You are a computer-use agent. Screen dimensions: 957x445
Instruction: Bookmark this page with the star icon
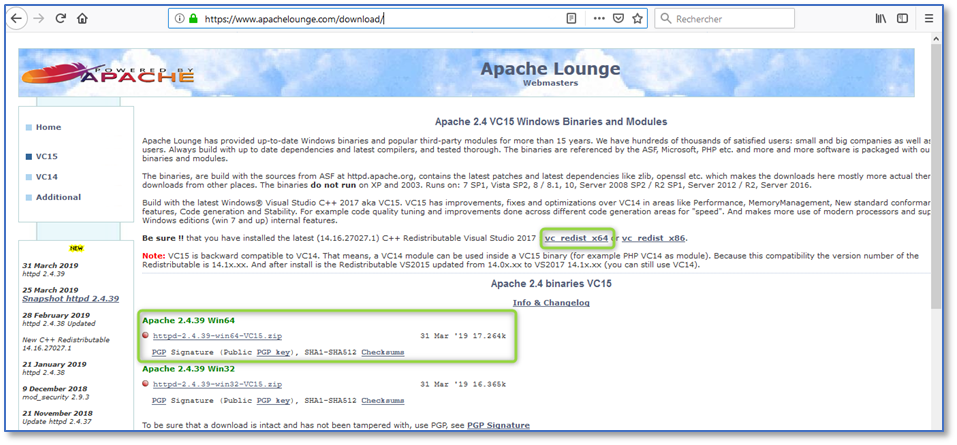638,18
